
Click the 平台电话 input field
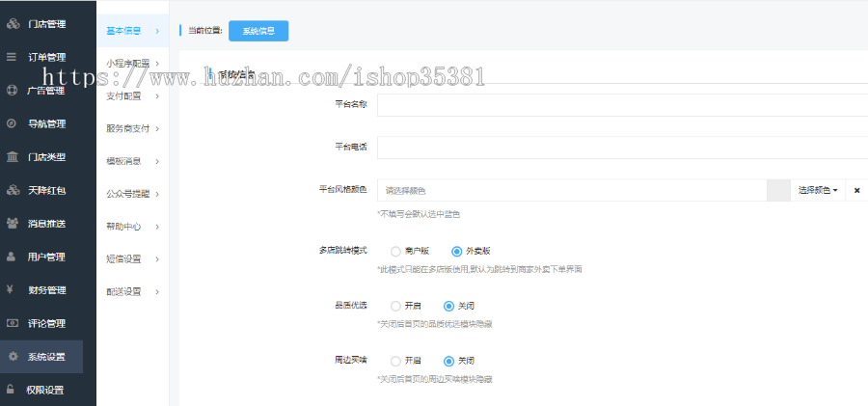pos(622,148)
